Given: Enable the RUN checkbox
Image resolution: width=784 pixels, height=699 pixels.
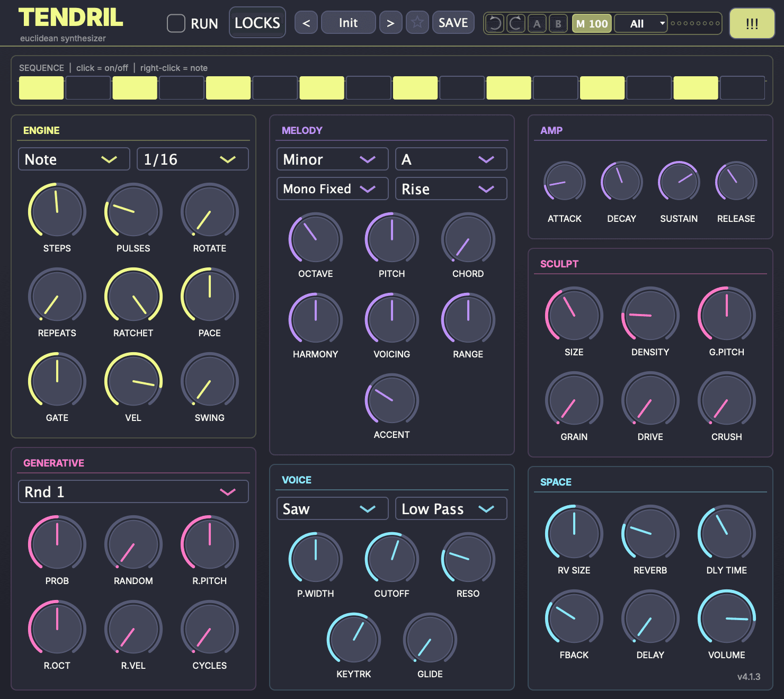Looking at the screenshot, I should pos(176,23).
